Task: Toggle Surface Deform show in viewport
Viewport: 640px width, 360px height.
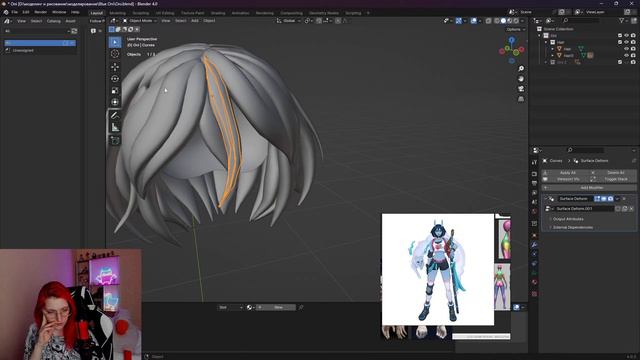Action: 604,199
